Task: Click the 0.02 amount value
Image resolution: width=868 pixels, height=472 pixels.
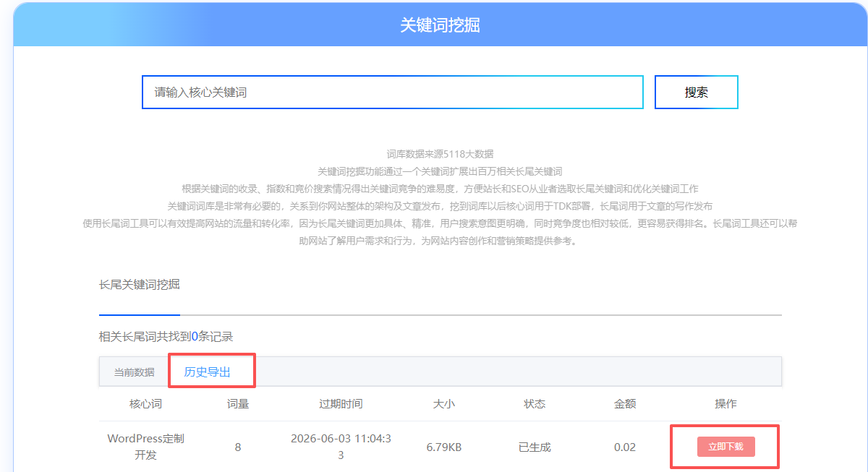Action: click(624, 446)
